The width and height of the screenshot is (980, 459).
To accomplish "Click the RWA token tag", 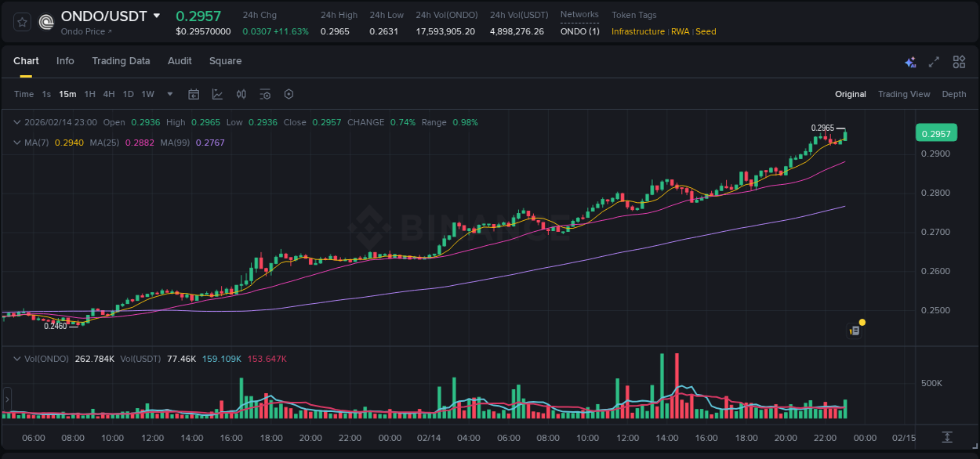I will (x=680, y=31).
